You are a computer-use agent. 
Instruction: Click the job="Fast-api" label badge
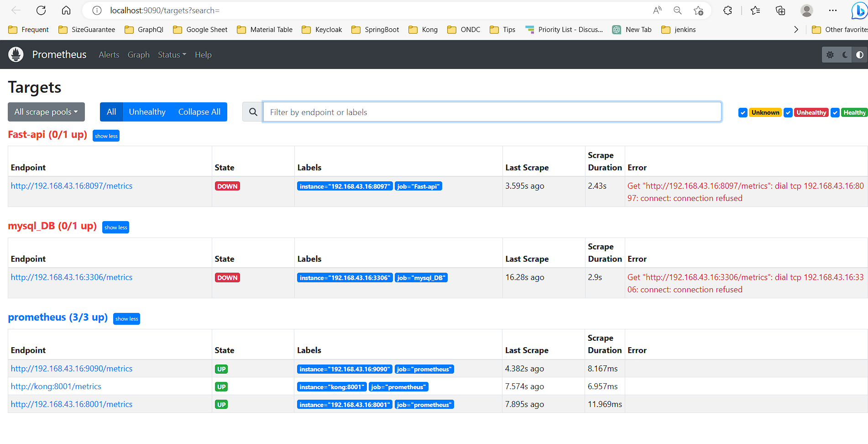pos(418,186)
